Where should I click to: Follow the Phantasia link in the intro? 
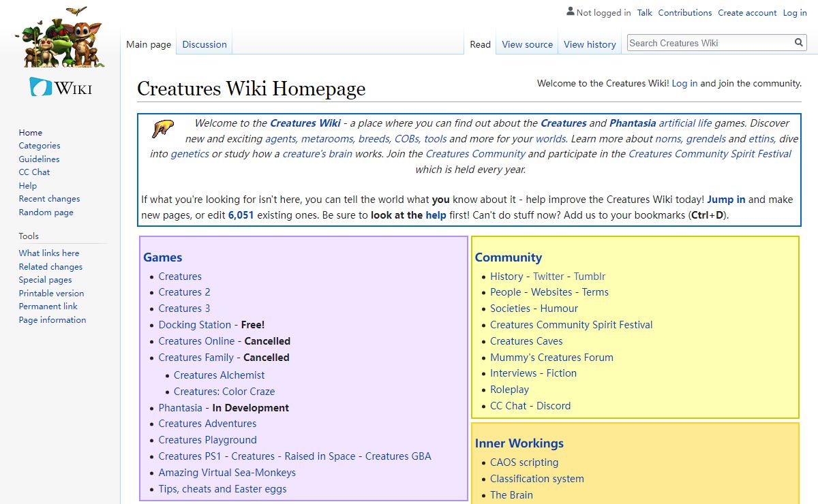pos(633,123)
